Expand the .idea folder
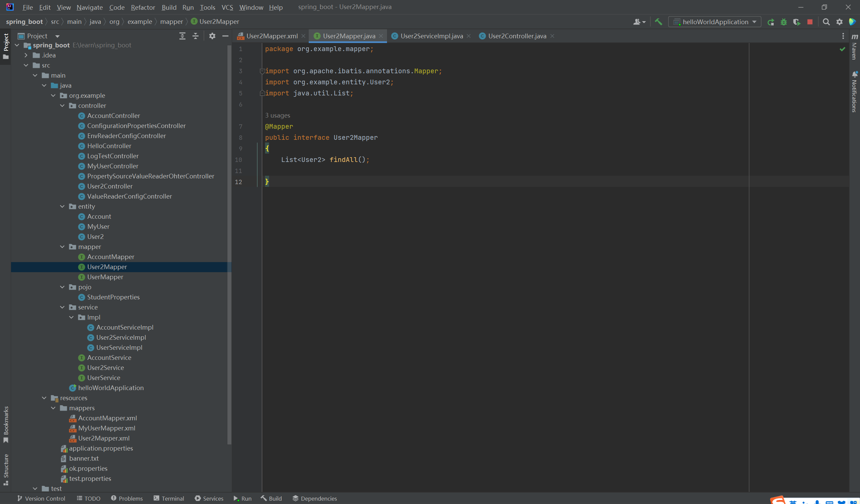Screen dimensions: 860x504 [x=26, y=55]
